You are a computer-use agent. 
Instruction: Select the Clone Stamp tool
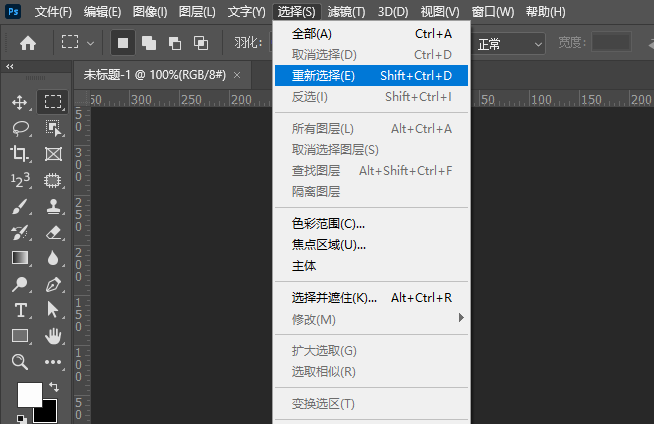point(53,207)
